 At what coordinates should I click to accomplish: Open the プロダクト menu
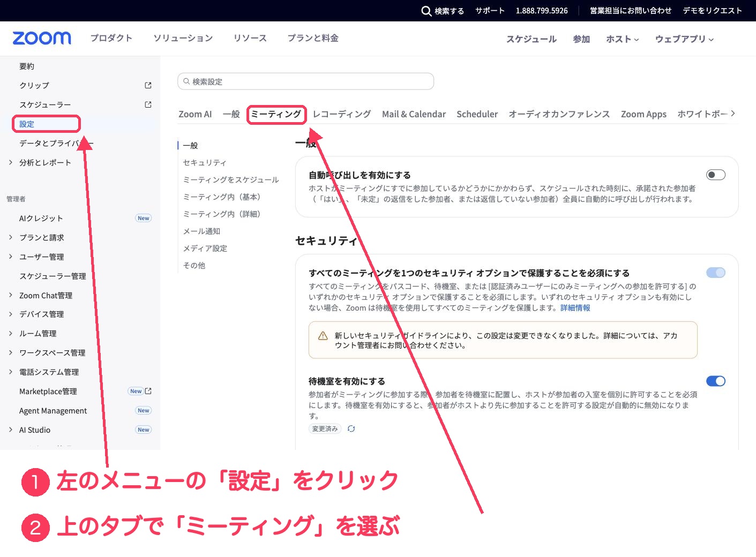pos(111,38)
